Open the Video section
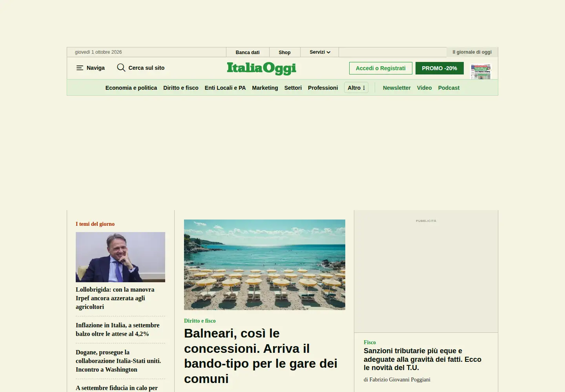 tap(424, 88)
